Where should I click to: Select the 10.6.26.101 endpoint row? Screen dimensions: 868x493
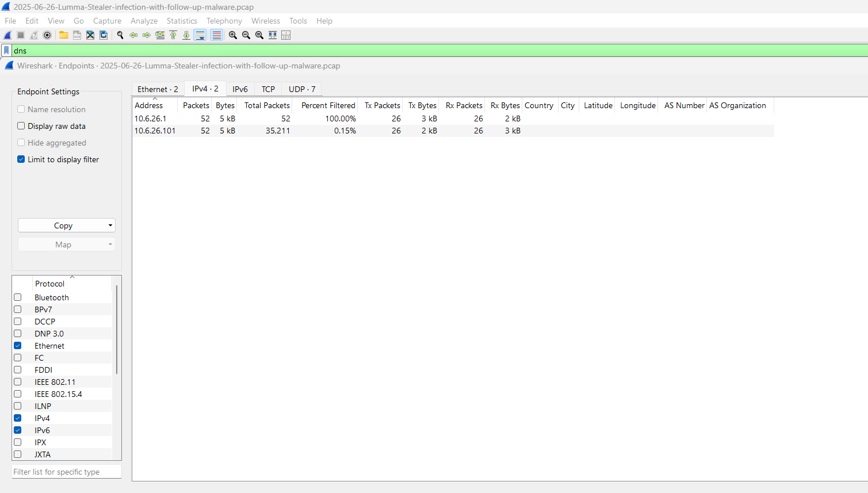pos(453,131)
